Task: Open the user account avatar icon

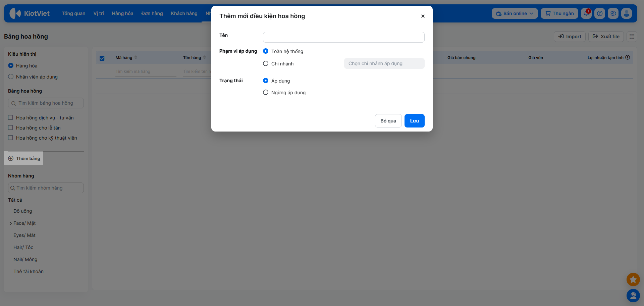Action: [x=627, y=13]
